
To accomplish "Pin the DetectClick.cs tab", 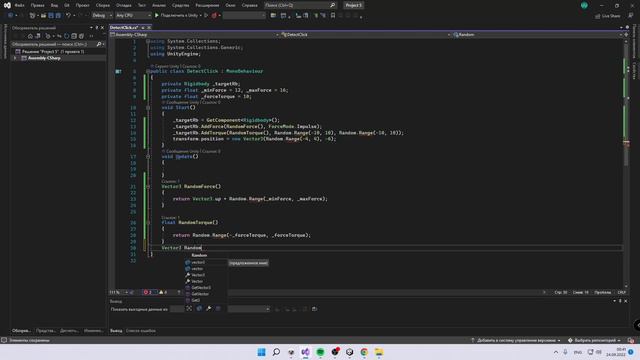I will pos(143,27).
